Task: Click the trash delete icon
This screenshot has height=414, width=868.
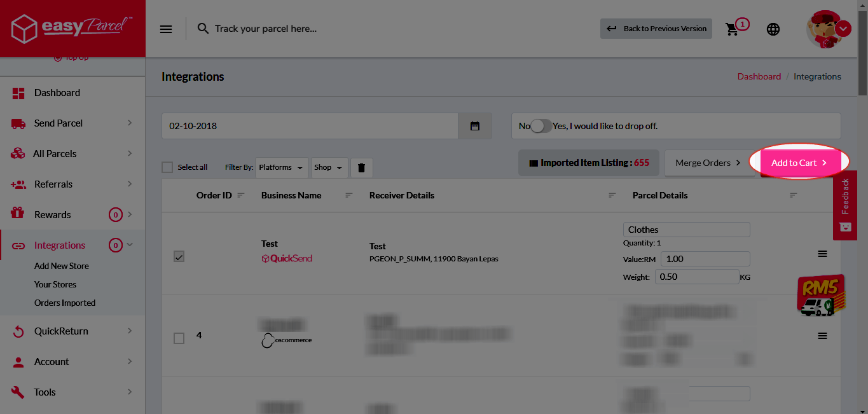Action: pyautogui.click(x=361, y=168)
